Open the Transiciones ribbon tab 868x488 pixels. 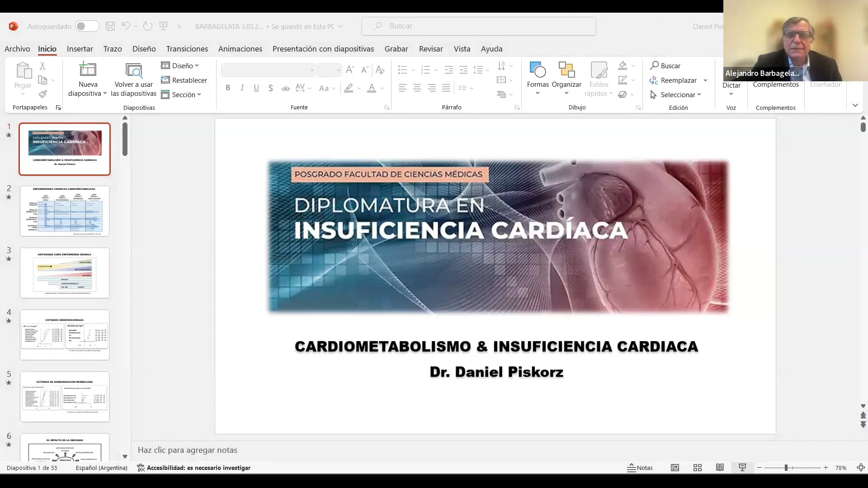[x=187, y=49]
